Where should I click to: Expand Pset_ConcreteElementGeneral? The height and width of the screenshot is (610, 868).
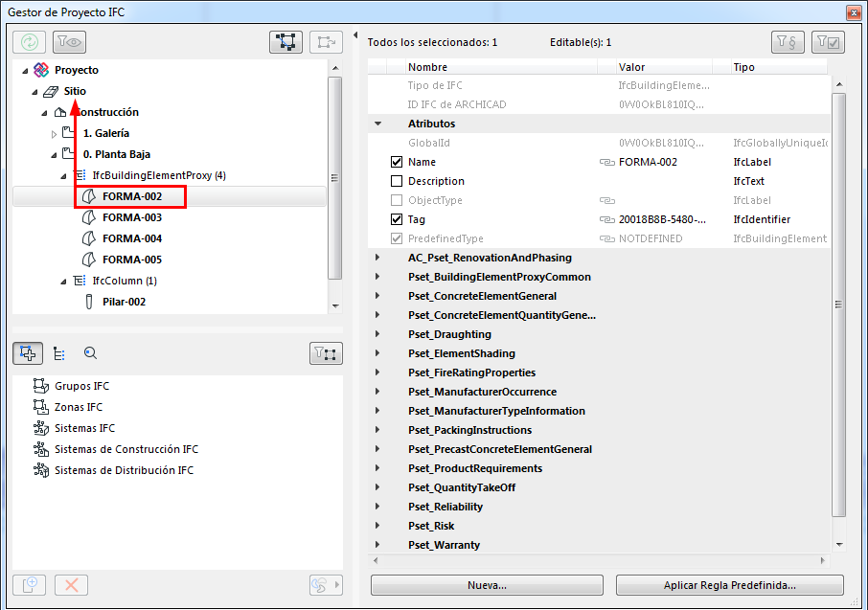[x=377, y=296]
